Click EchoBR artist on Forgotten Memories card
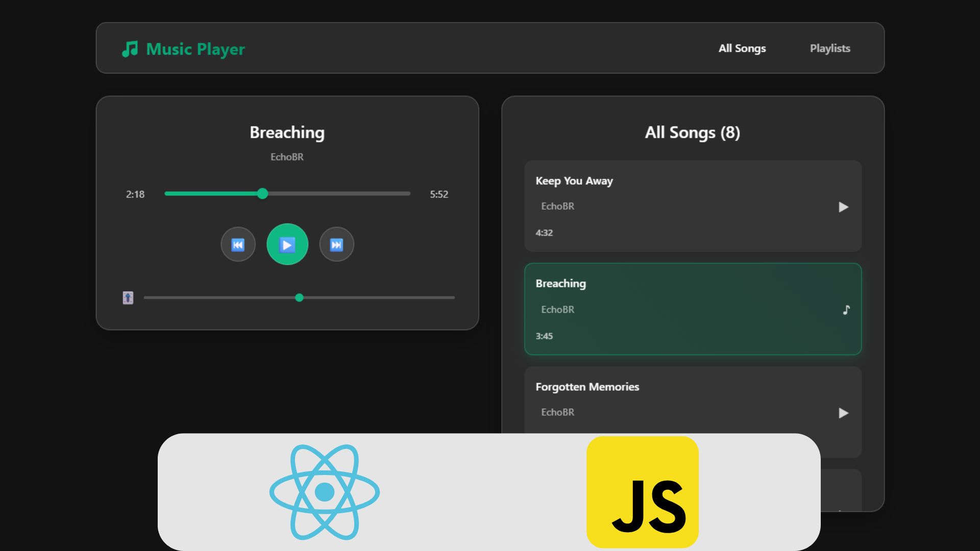The width and height of the screenshot is (980, 551). (557, 412)
